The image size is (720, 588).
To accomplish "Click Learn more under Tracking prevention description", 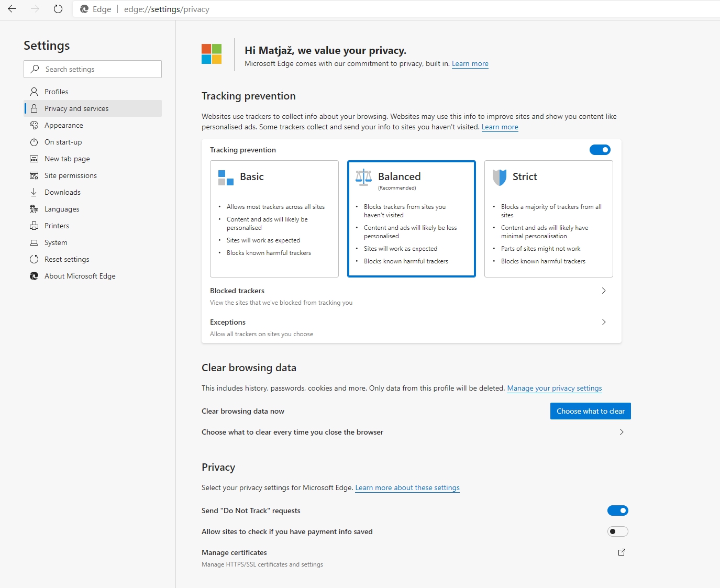I will (500, 127).
